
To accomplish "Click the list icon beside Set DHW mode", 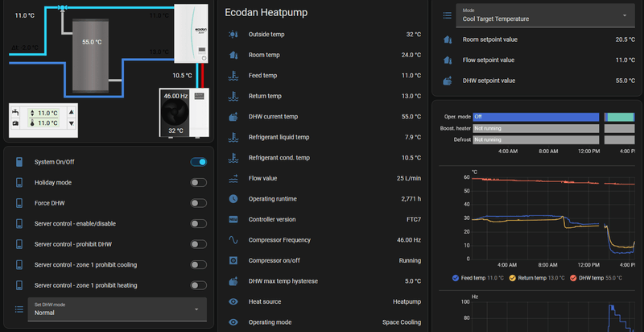I will (19, 309).
